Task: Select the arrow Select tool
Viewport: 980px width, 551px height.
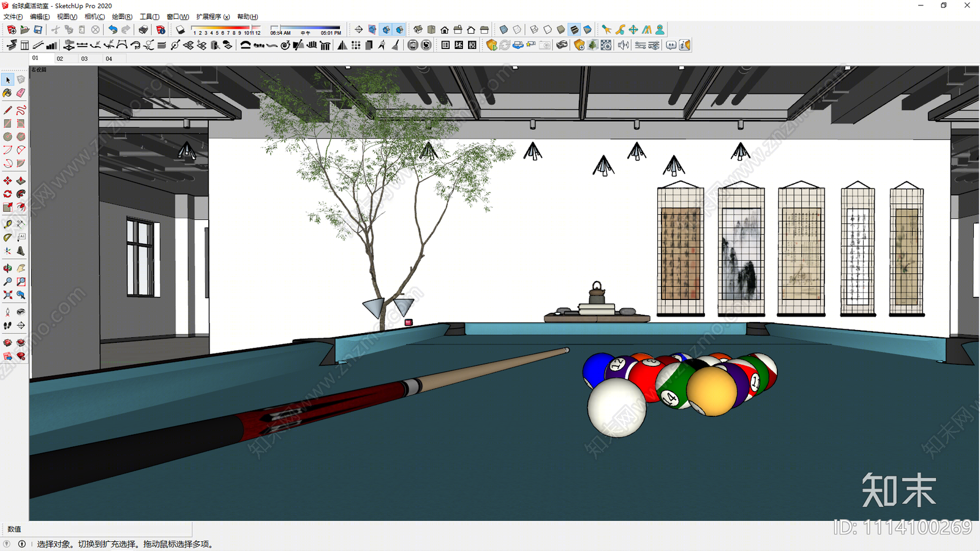Action: pos(7,80)
